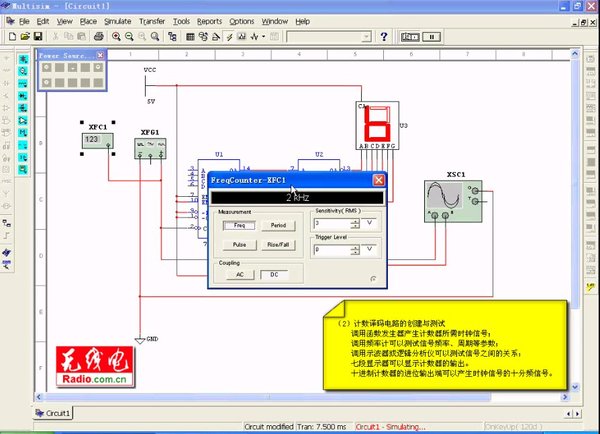Select the yellow measurement probe instrument icon
Screen dimensions: 600x434
point(590,287)
